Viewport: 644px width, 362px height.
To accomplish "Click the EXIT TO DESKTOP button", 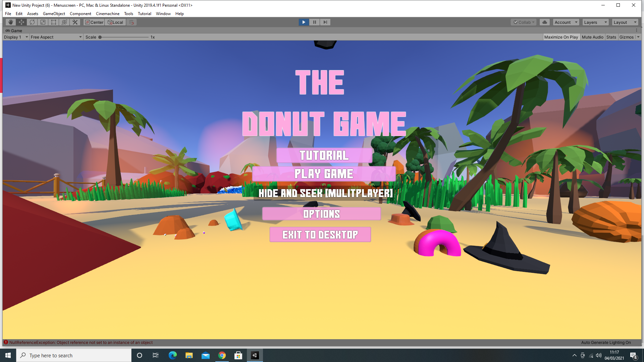I will tap(320, 235).
